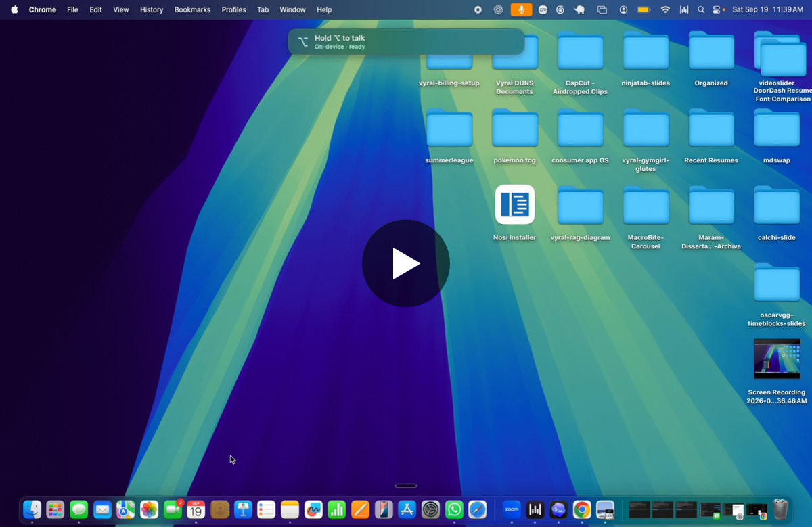The image size is (812, 527).
Task: Open the Apple menu
Action: (14, 9)
